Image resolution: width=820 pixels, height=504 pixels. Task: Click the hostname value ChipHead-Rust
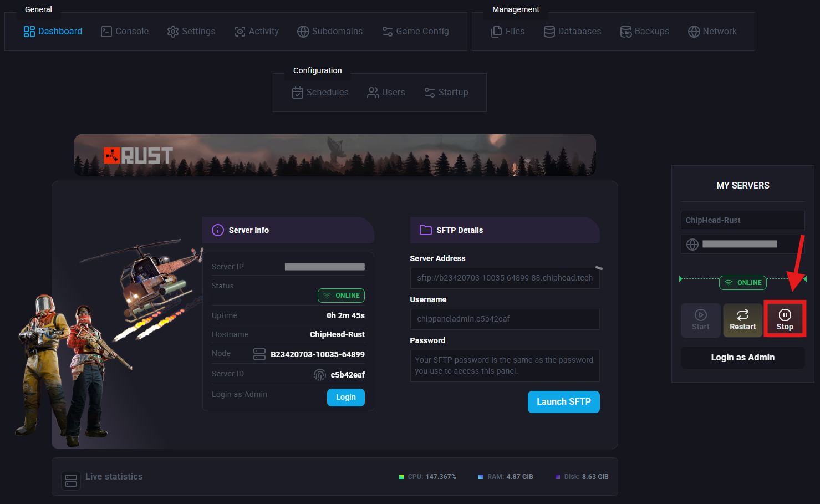(337, 334)
